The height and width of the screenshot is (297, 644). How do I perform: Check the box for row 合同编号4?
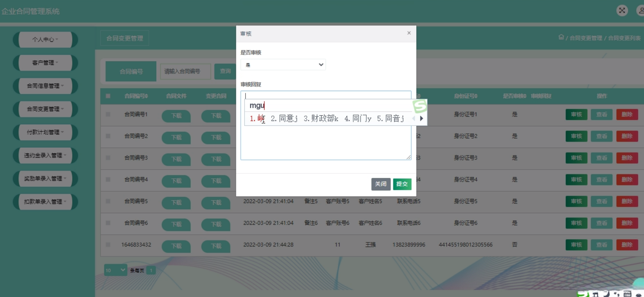(x=108, y=180)
